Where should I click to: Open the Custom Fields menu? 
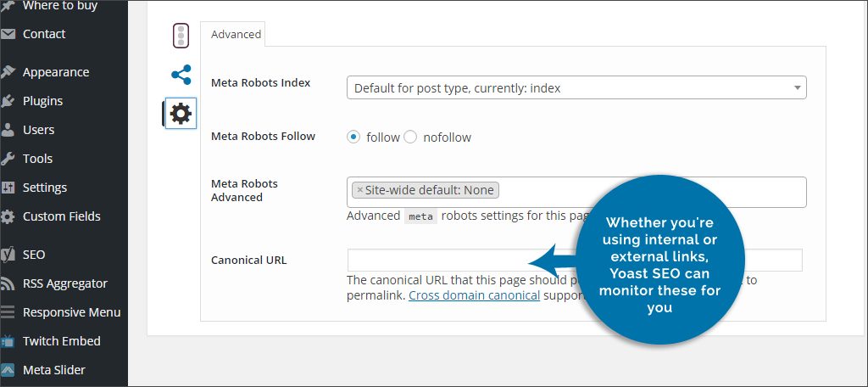[61, 216]
